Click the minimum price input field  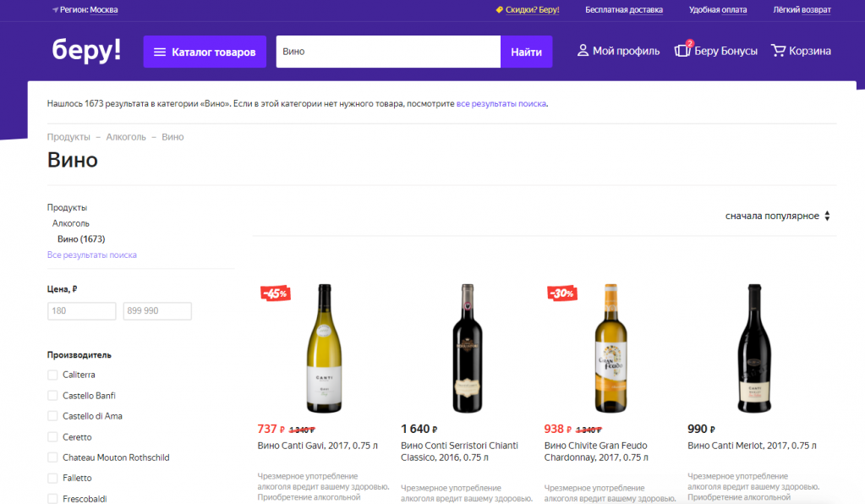point(82,311)
